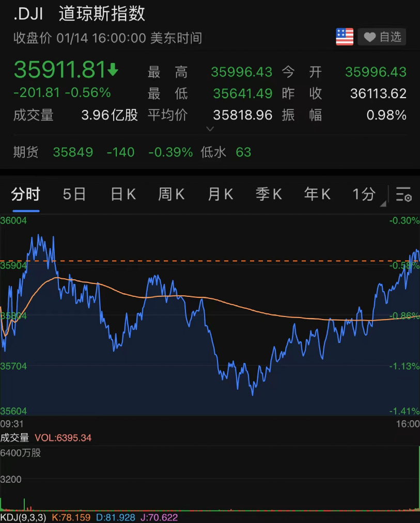Click the intraday low point on price chart
The height and width of the screenshot is (523, 420).
[253, 395]
